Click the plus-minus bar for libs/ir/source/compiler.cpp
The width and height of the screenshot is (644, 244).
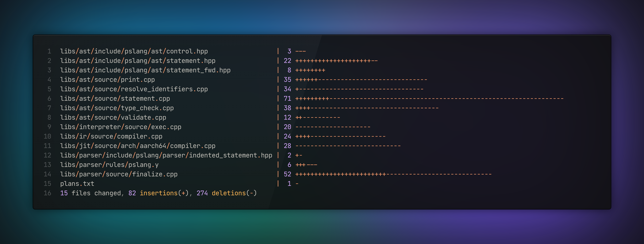point(340,137)
